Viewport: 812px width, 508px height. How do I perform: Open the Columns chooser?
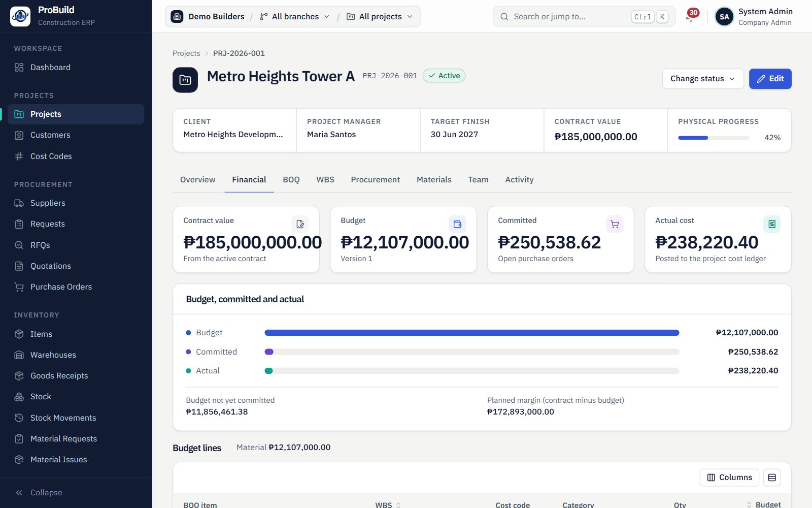729,478
